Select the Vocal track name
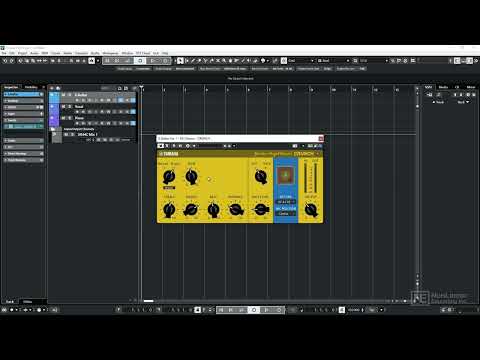The height and width of the screenshot is (360, 480). 79,107
